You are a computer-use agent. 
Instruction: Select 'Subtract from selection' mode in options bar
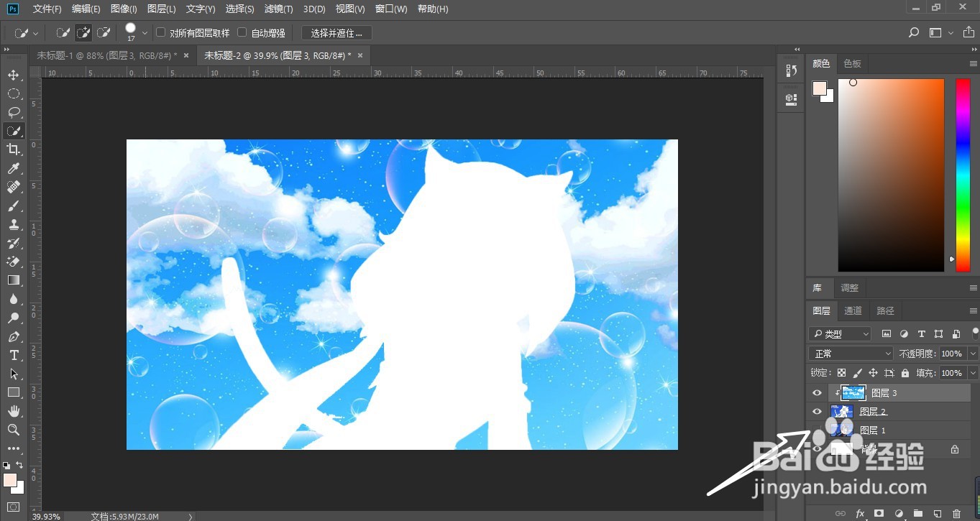coord(104,32)
